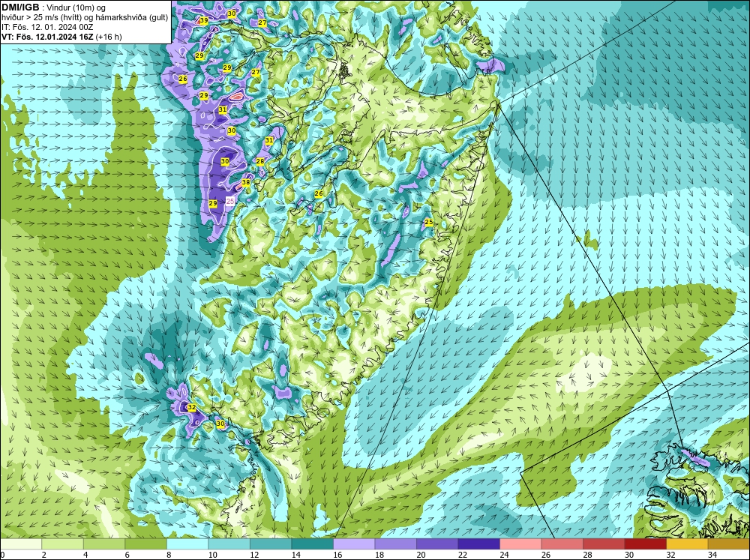The height and width of the screenshot is (560, 750).
Task: Select the 18–20 m/s violet swatch
Action: pos(395,544)
